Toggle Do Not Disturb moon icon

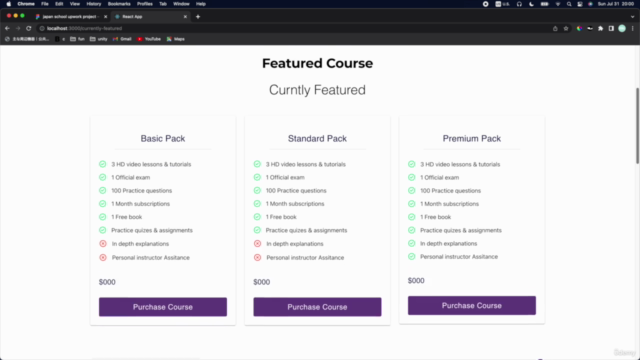[531, 4]
